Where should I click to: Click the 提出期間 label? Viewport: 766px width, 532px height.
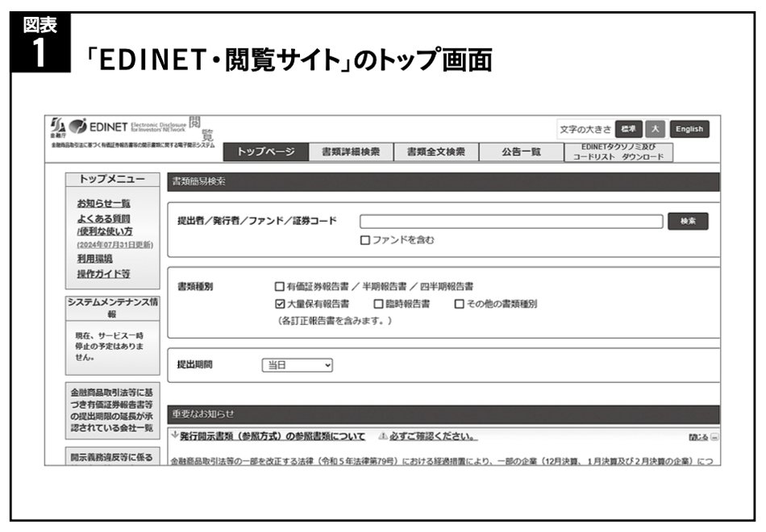click(195, 365)
